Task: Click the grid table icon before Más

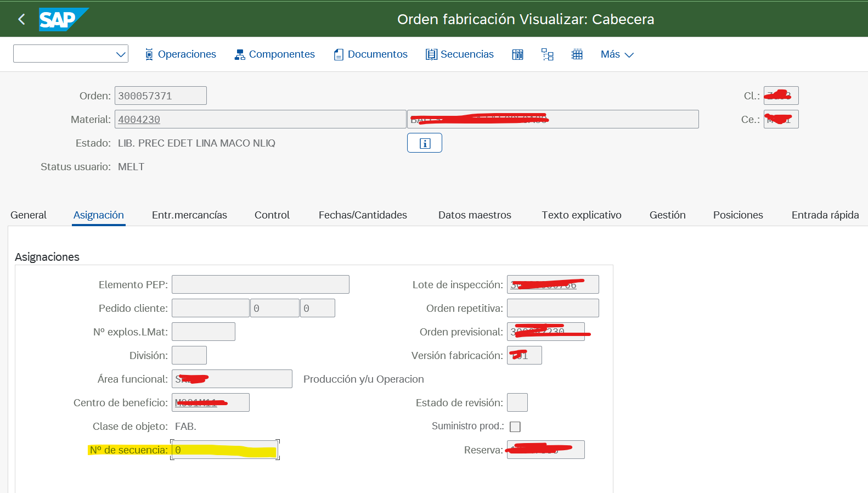Action: [x=577, y=54]
